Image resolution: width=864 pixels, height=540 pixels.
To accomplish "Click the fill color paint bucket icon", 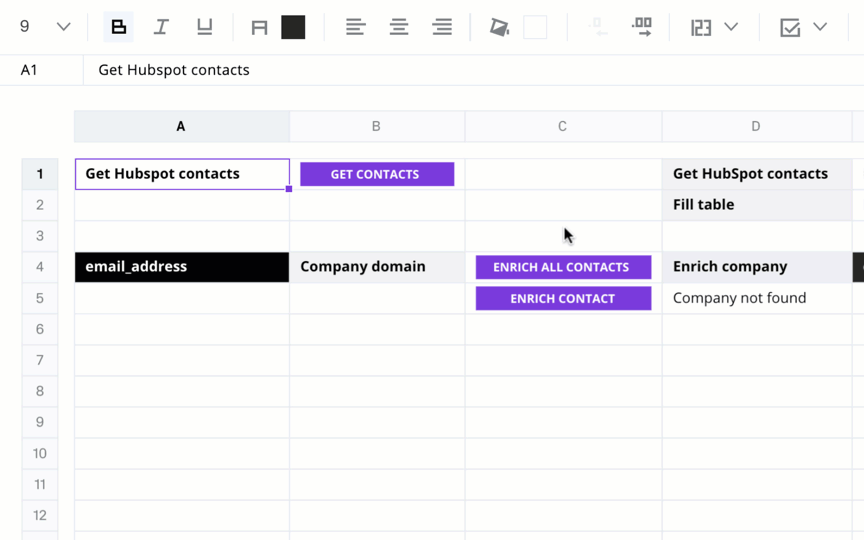I will 499,27.
